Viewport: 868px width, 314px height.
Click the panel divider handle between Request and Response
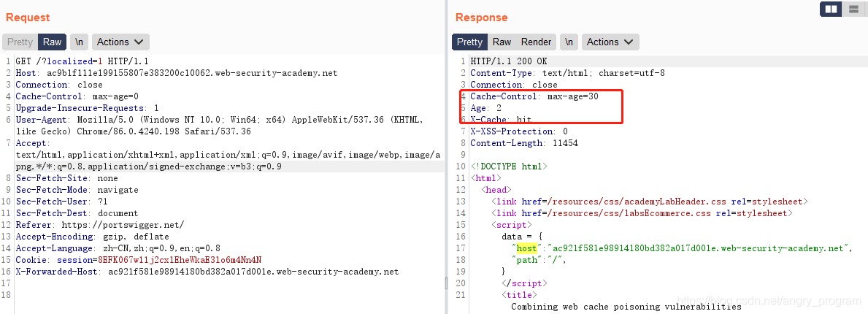(446, 283)
